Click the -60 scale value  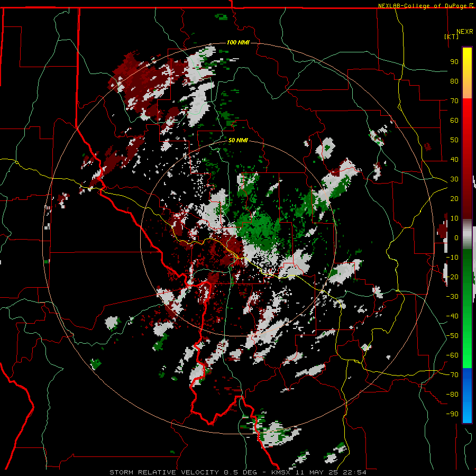click(452, 355)
